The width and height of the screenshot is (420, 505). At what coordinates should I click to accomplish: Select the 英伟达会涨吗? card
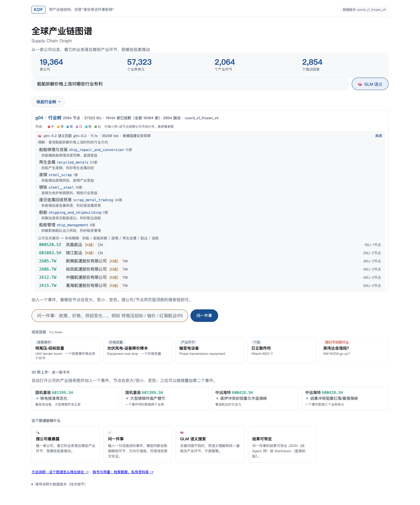coord(354,350)
